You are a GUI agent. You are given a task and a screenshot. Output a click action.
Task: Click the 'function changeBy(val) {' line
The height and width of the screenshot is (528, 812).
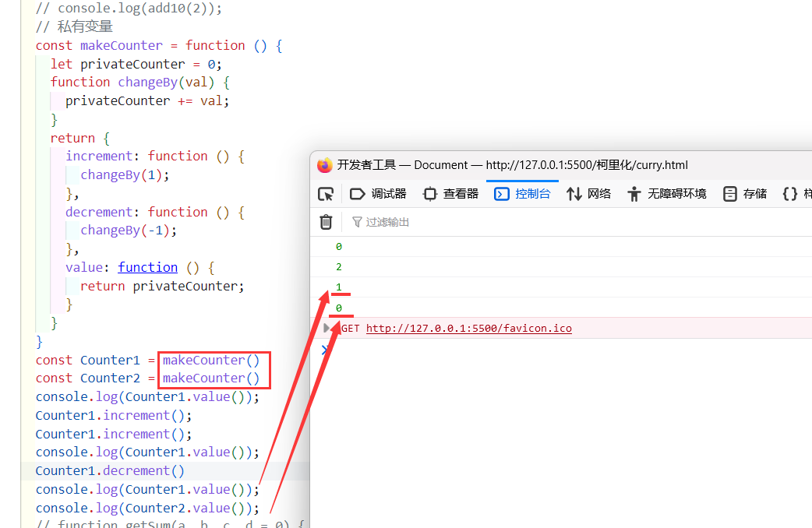click(x=140, y=83)
